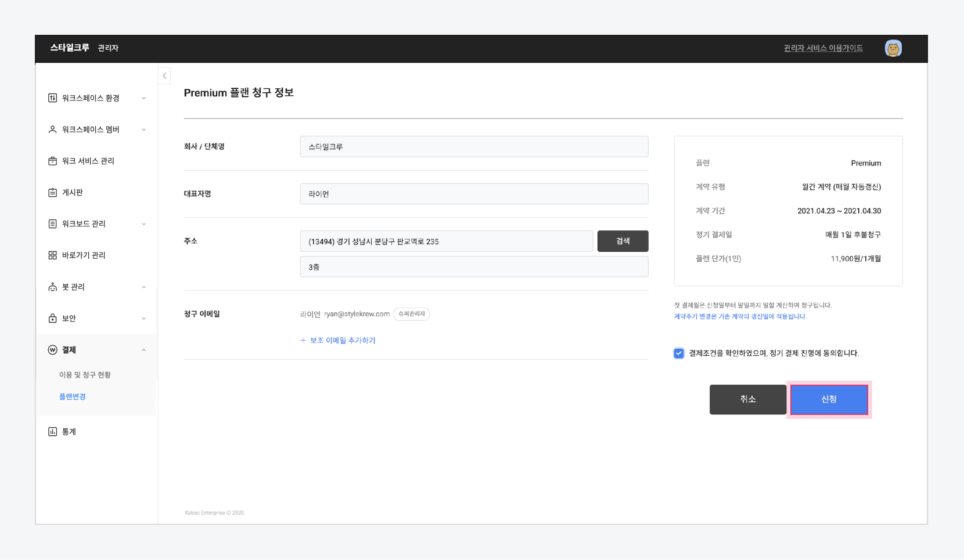This screenshot has height=560, width=964.
Task: Focus the 회사 / 단체명 input field
Action: click(x=474, y=147)
